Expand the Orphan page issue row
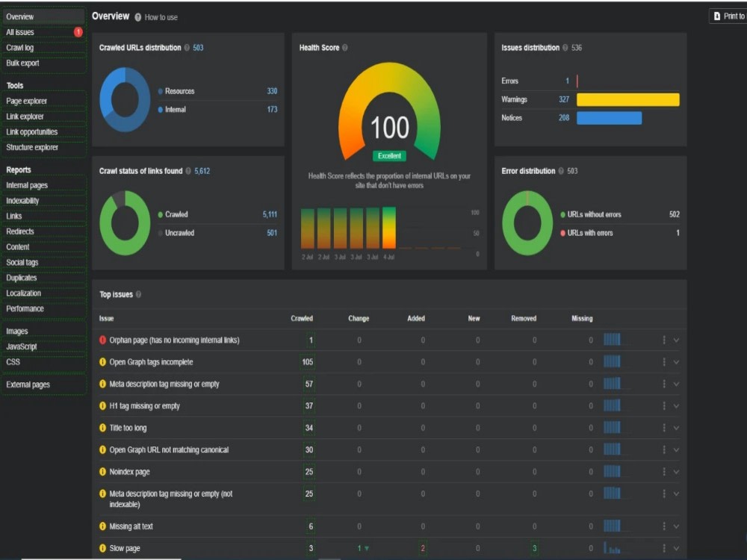 point(676,340)
